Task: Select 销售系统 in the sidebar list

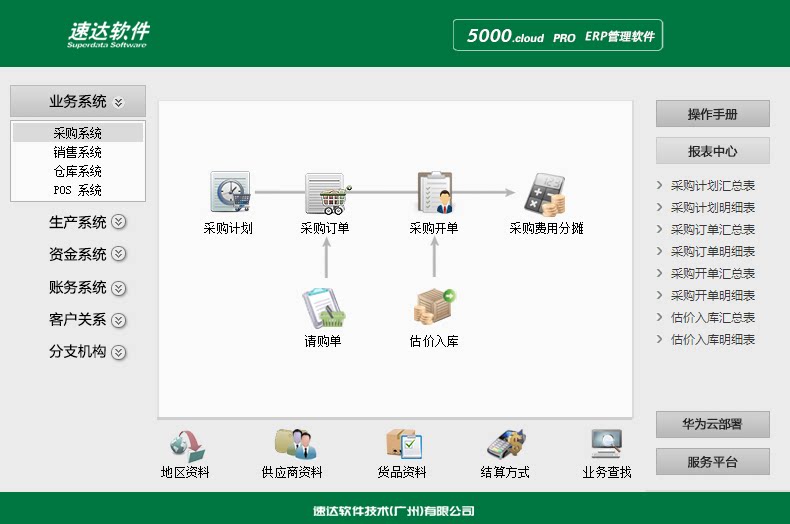Action: coord(78,152)
